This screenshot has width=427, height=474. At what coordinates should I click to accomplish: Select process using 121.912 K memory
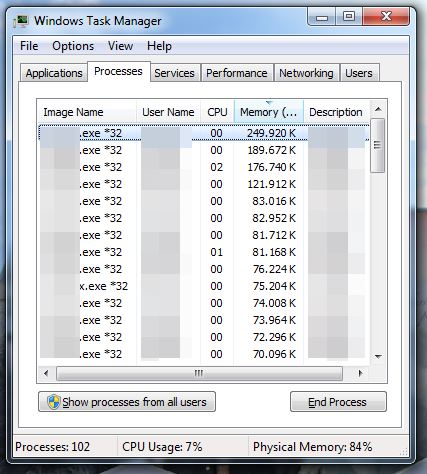pos(204,184)
